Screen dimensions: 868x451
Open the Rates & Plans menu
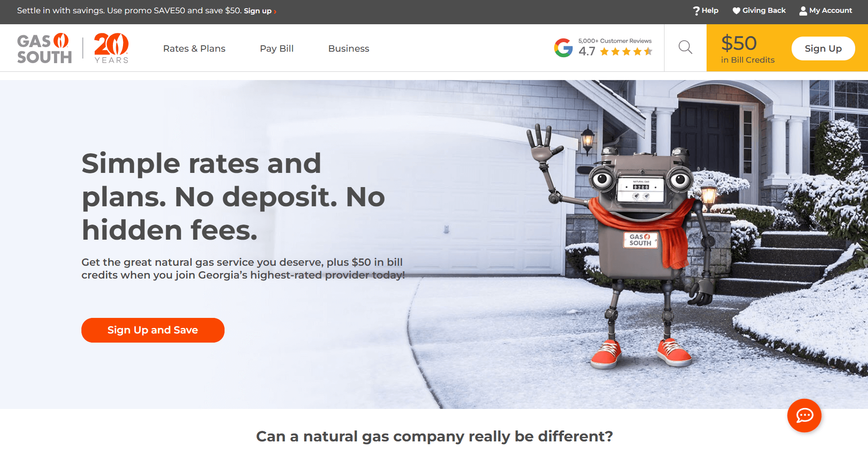click(x=194, y=48)
